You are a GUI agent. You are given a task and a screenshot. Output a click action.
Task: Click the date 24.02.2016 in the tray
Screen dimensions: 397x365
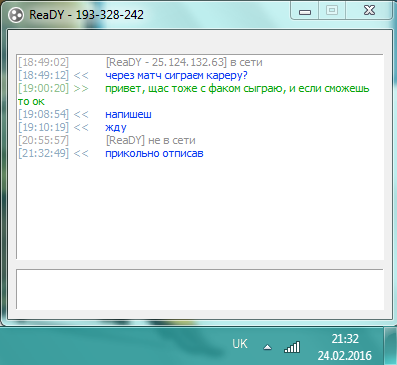pyautogui.click(x=344, y=356)
